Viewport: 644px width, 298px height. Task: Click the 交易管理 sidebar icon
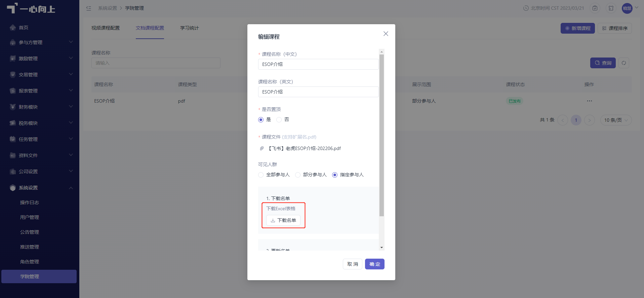[x=13, y=75]
